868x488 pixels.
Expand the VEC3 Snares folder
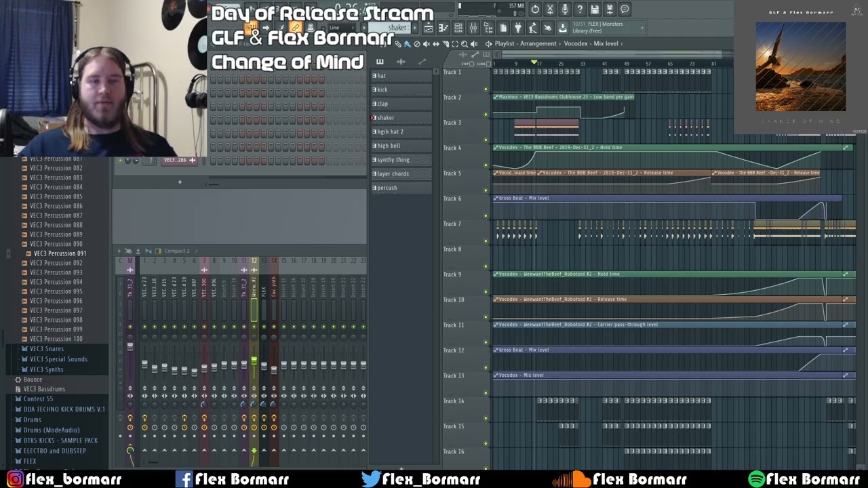(46, 348)
